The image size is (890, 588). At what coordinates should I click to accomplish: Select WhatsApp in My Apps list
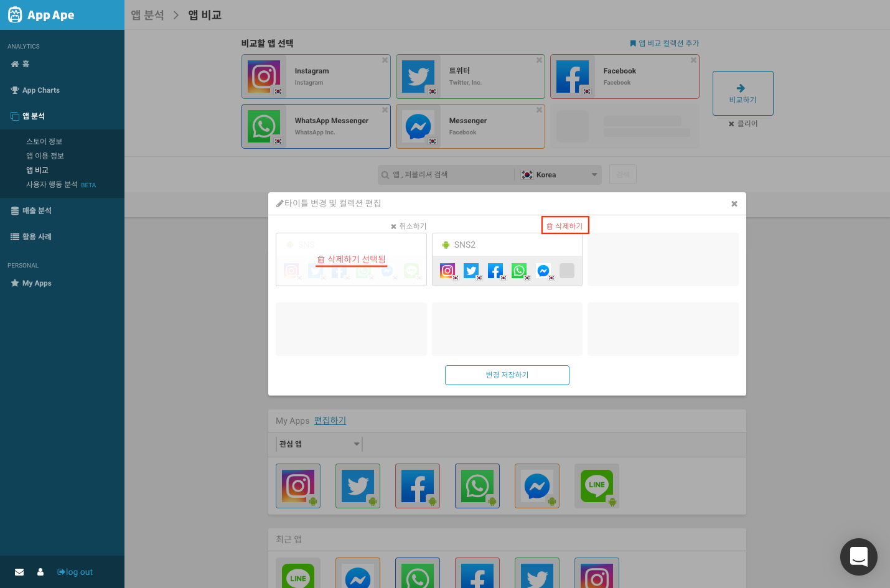pyautogui.click(x=477, y=486)
